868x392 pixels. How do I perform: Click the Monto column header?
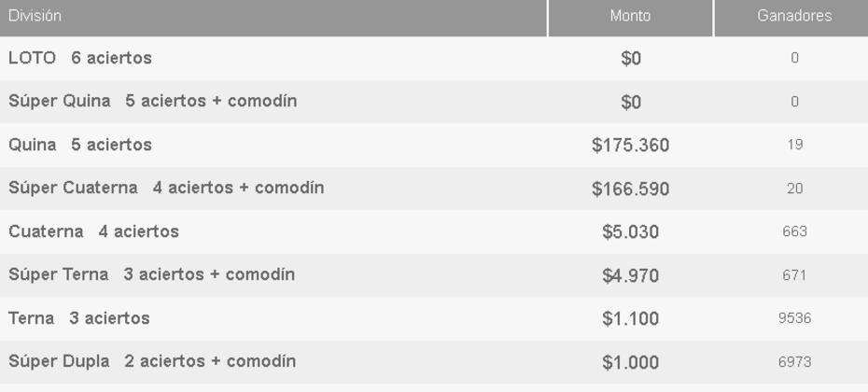coord(631,18)
